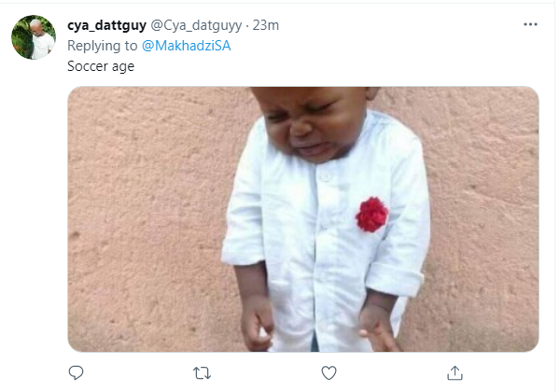This screenshot has width=560, height=392.
Task: Open the attached photo of the child
Action: pos(303,219)
